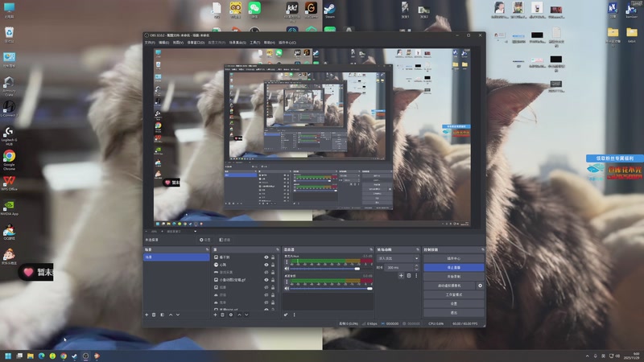Screen dimensions: 644x362
Task: Move source down arrow in Sources dock
Action: (246, 315)
